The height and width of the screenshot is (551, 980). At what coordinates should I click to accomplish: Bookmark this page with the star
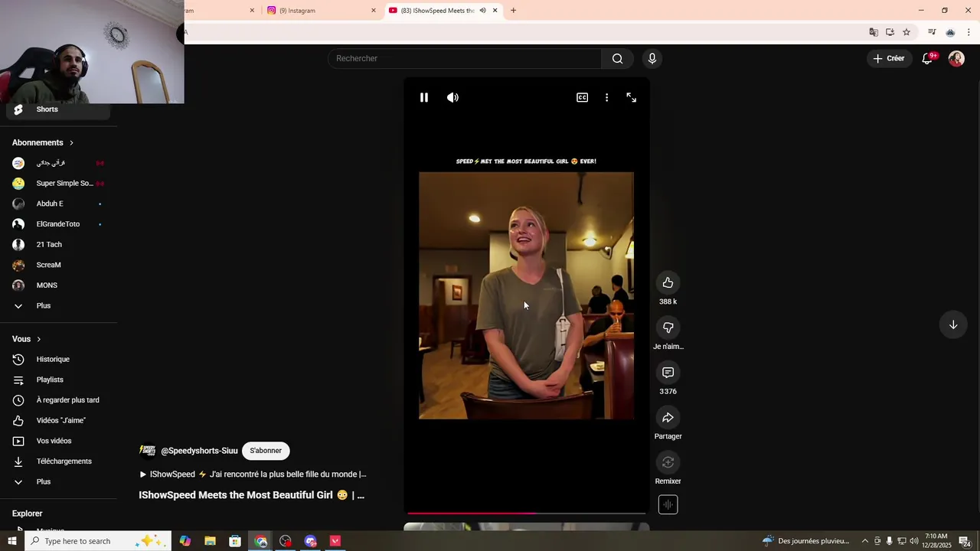906,32
